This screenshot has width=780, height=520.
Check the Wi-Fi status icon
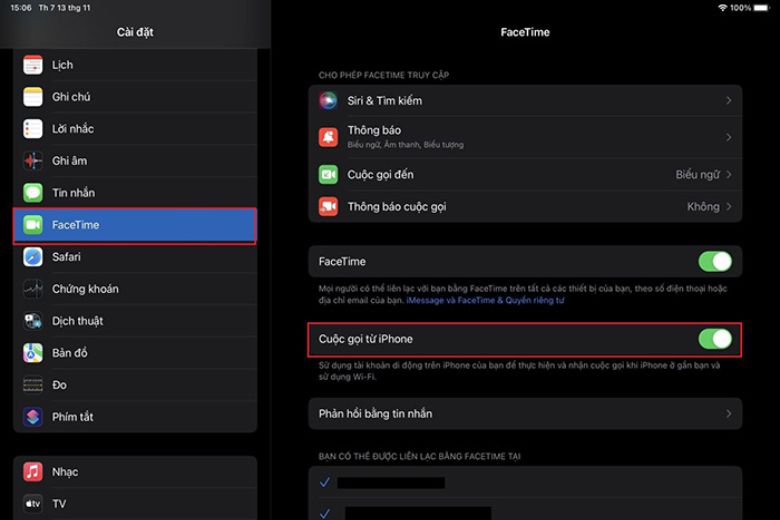coord(722,7)
